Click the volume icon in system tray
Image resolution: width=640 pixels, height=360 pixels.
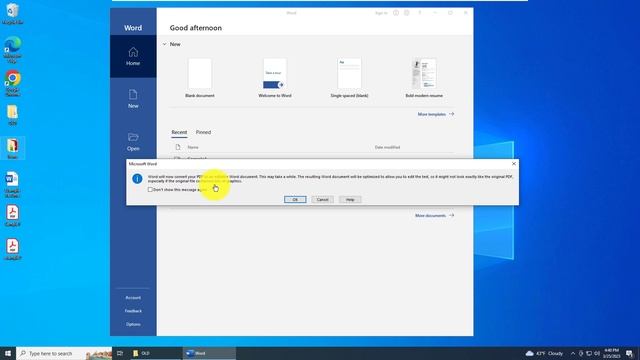[x=597, y=353]
